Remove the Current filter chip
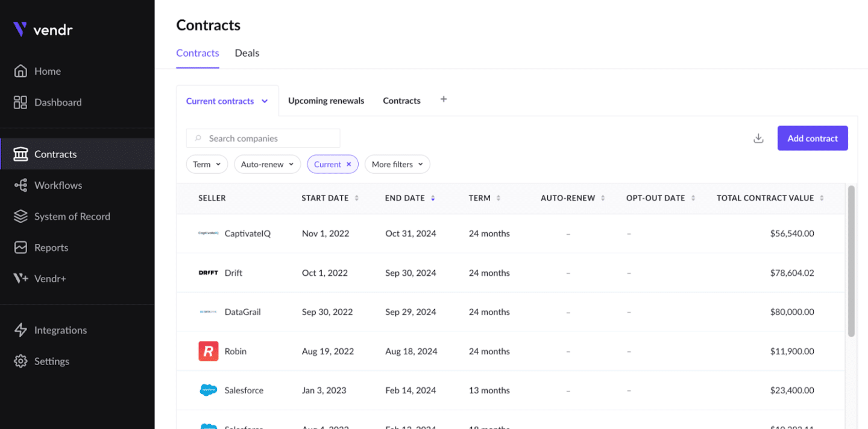This screenshot has width=868, height=429. click(x=348, y=165)
